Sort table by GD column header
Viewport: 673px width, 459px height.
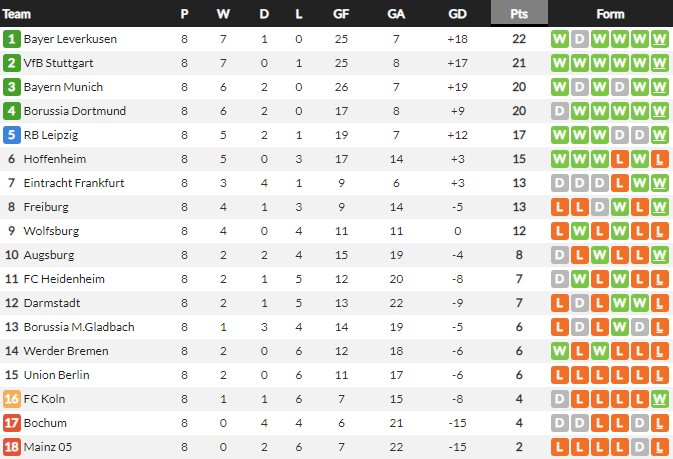tap(458, 14)
